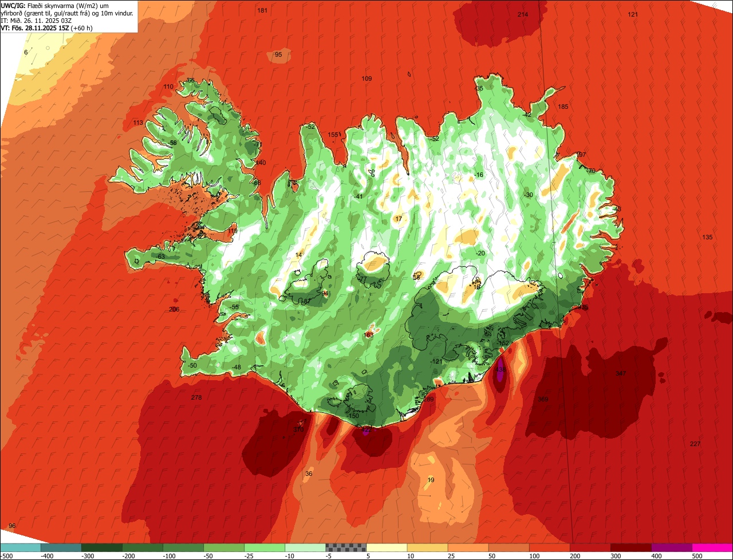Click the 'VT: Fös. 28.11.2025 15Z (+60 h)' line

(47, 28)
